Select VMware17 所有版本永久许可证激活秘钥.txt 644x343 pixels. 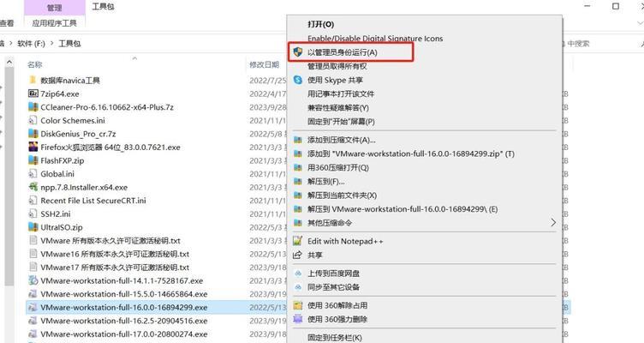click(115, 268)
